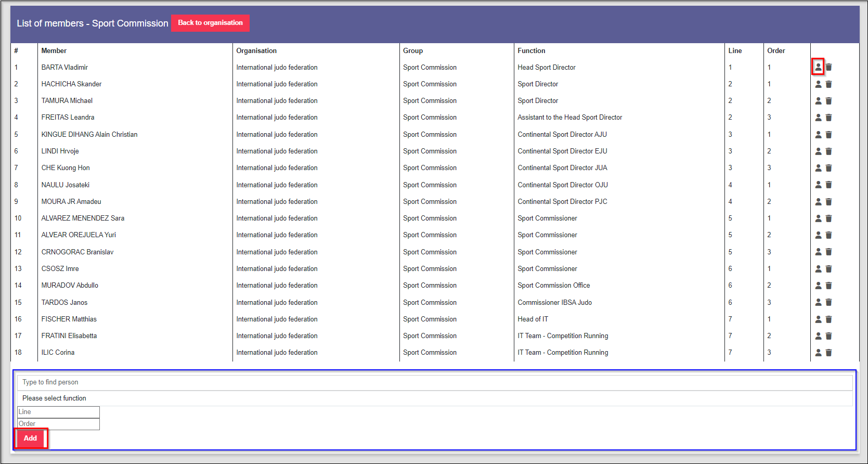Open person icon for TAMURA Michael

(818, 101)
